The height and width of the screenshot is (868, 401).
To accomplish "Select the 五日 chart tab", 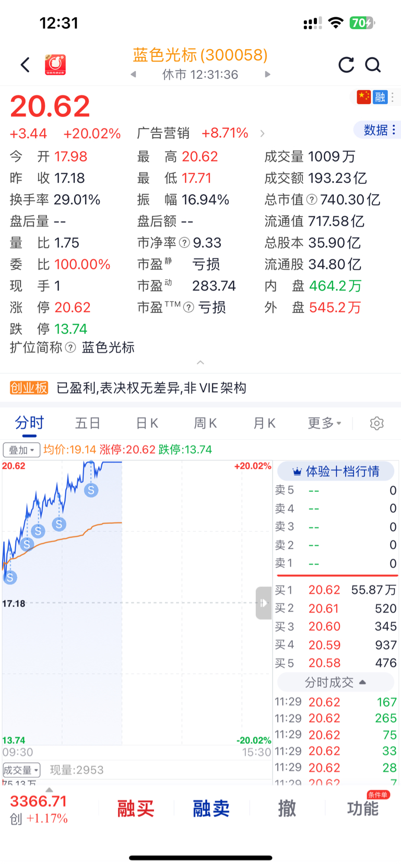I will tap(88, 423).
